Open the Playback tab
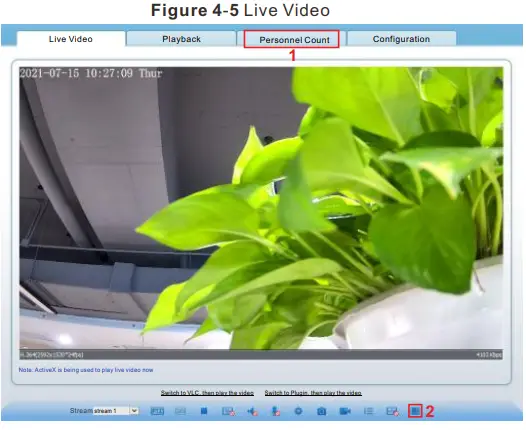This screenshot has height=430, width=526. 181,39
